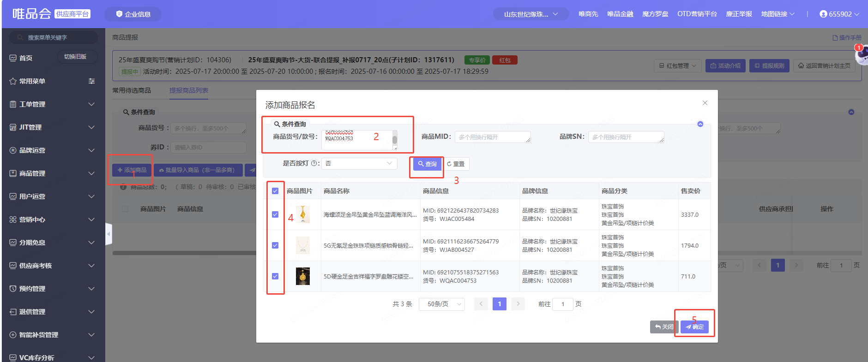The image size is (868, 362).
Task: Uncheck the row with 货号 WJAC005484
Action: coord(275,214)
